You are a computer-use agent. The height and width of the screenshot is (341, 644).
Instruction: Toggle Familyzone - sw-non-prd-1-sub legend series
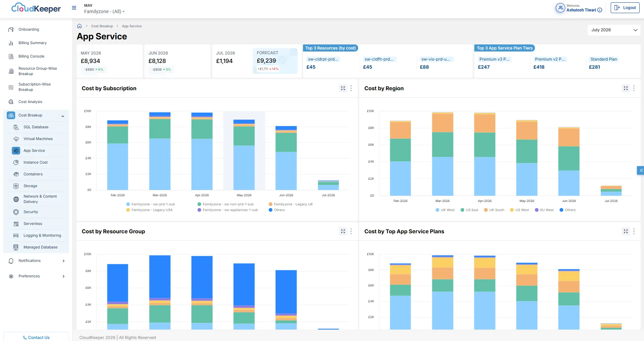click(226, 204)
